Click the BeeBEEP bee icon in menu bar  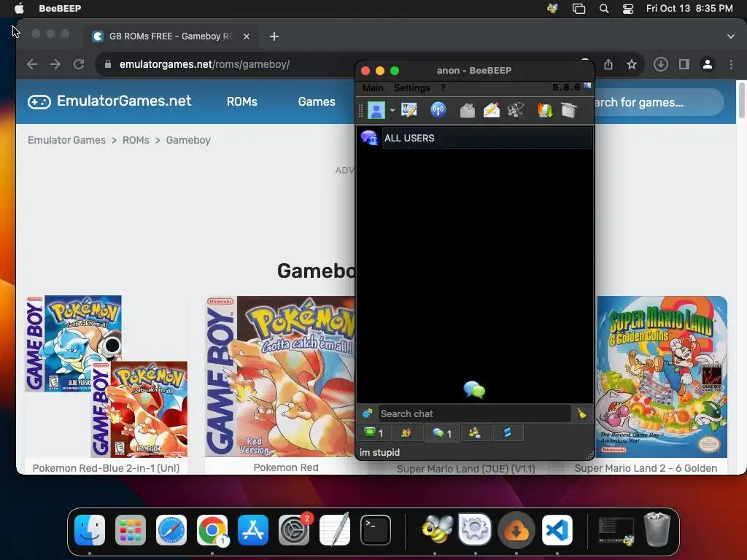[x=553, y=9]
